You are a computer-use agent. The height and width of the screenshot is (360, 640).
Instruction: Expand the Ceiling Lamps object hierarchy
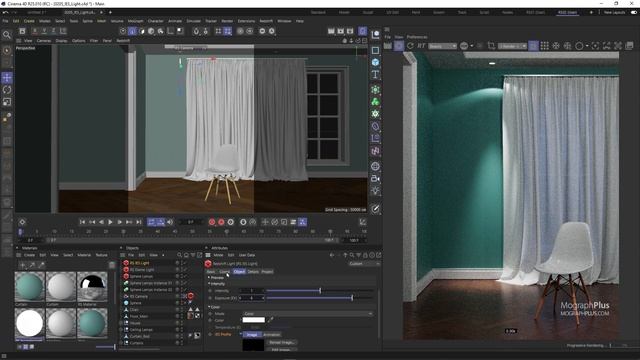(x=121, y=329)
